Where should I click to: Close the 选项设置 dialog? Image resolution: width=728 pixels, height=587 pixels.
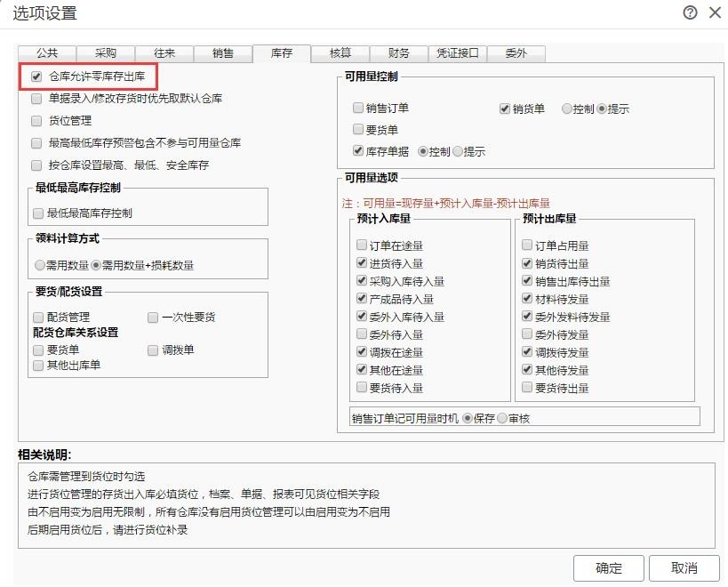715,12
